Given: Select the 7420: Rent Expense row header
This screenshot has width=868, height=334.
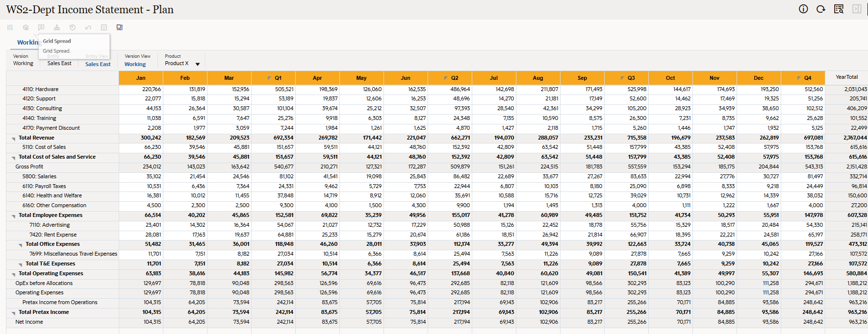Looking at the screenshot, I should [62, 235].
